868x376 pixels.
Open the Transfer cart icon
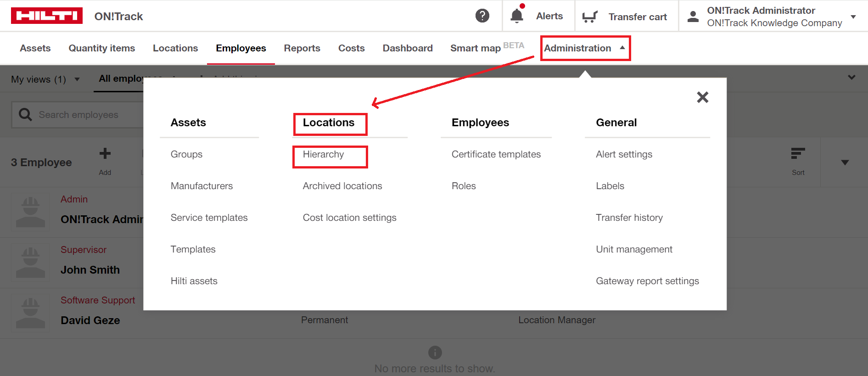tap(589, 17)
